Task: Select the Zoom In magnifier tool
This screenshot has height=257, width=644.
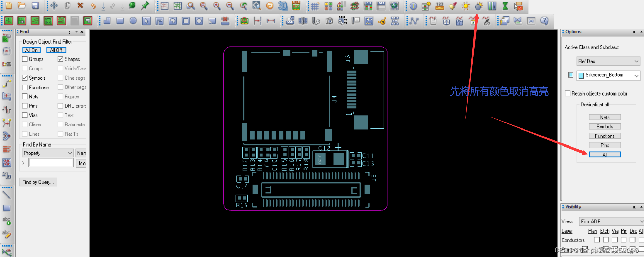Action: pos(217,6)
